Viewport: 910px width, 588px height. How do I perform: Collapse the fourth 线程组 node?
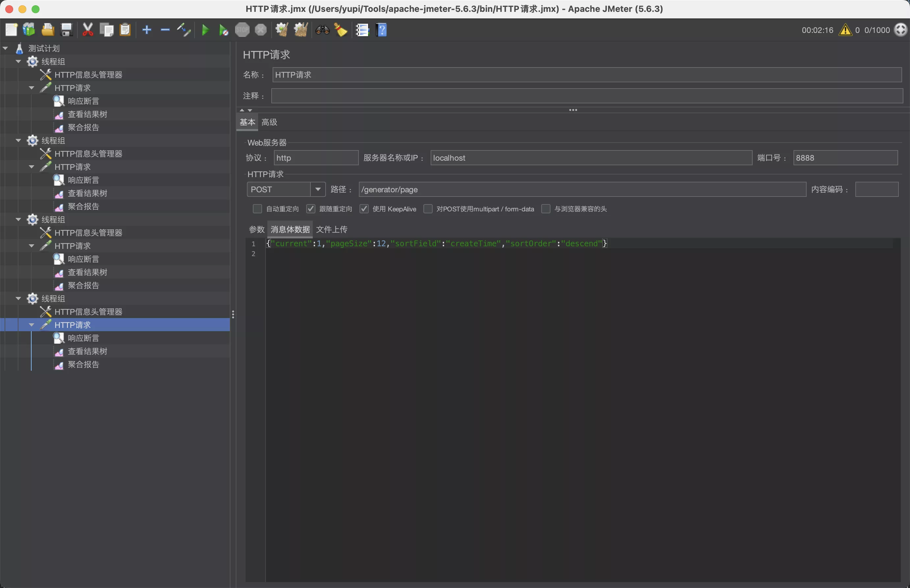pyautogui.click(x=18, y=299)
